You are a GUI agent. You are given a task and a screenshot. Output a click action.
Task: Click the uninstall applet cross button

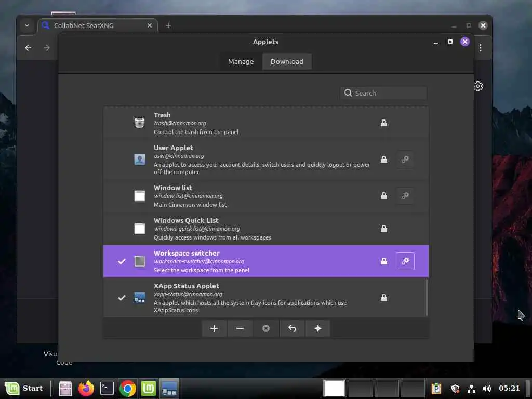pyautogui.click(x=266, y=328)
